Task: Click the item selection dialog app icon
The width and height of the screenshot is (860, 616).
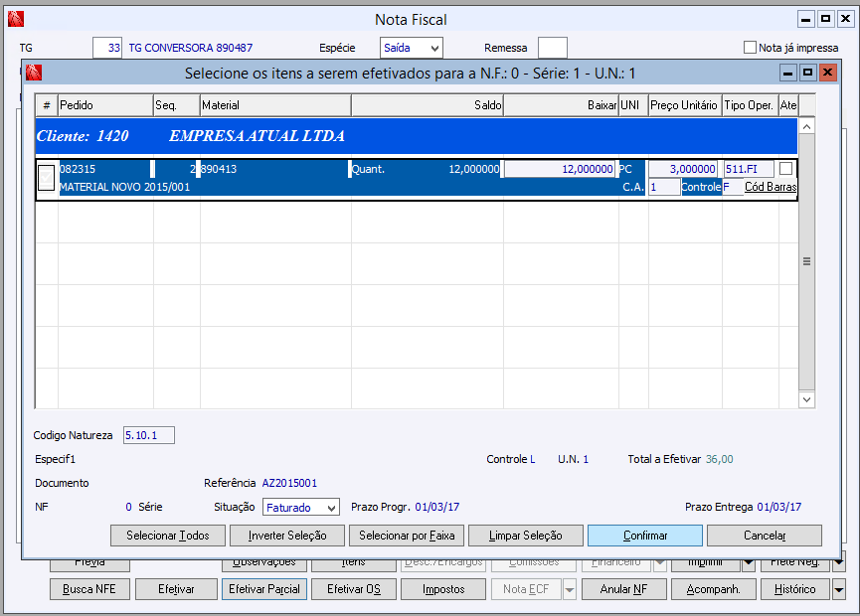Action: [34, 73]
